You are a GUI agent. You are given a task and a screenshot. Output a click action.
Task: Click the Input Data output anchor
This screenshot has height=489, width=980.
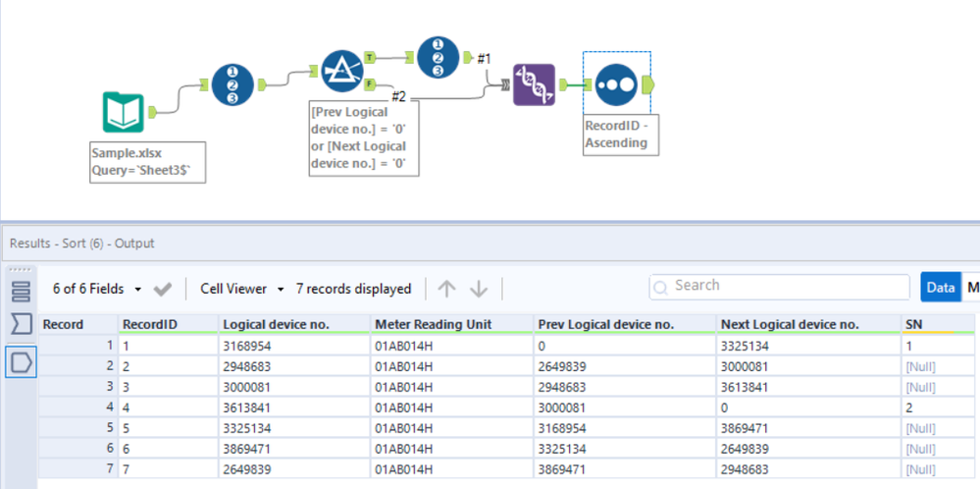[x=152, y=113]
